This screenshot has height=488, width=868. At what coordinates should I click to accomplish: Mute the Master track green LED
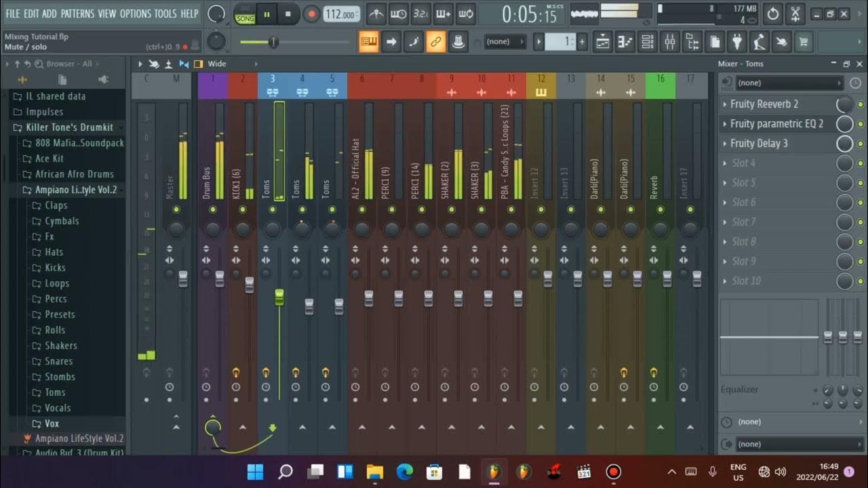176,210
